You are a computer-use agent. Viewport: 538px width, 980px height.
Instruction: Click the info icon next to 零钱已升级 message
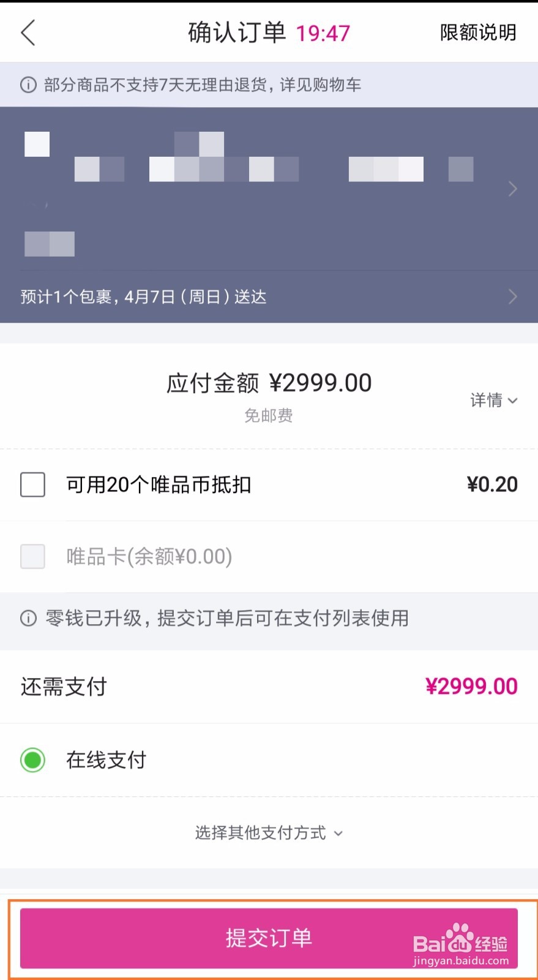[x=27, y=619]
